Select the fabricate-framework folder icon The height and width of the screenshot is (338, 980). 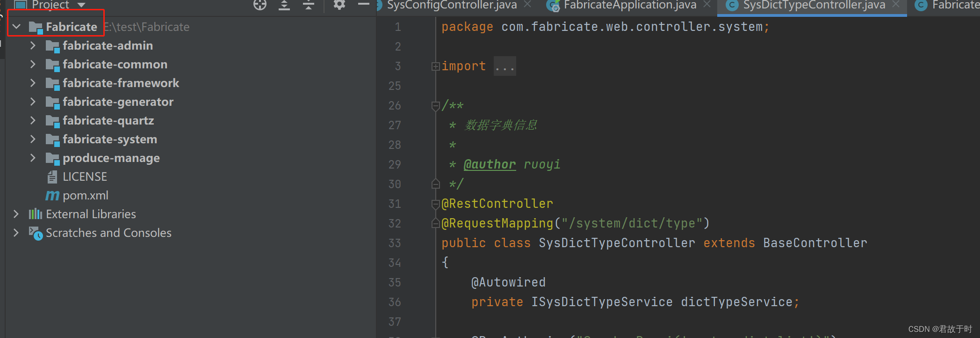pyautogui.click(x=52, y=83)
